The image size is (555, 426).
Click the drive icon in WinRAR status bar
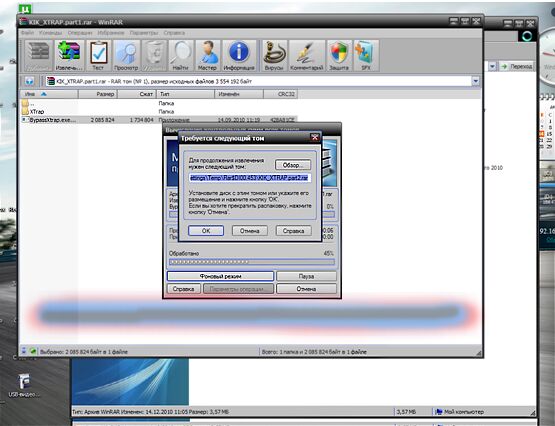24,351
